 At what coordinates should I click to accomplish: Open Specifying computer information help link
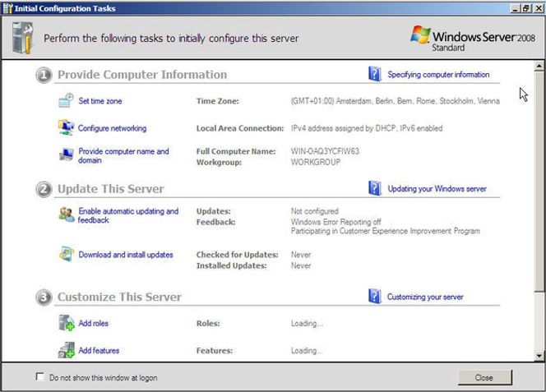tap(438, 75)
